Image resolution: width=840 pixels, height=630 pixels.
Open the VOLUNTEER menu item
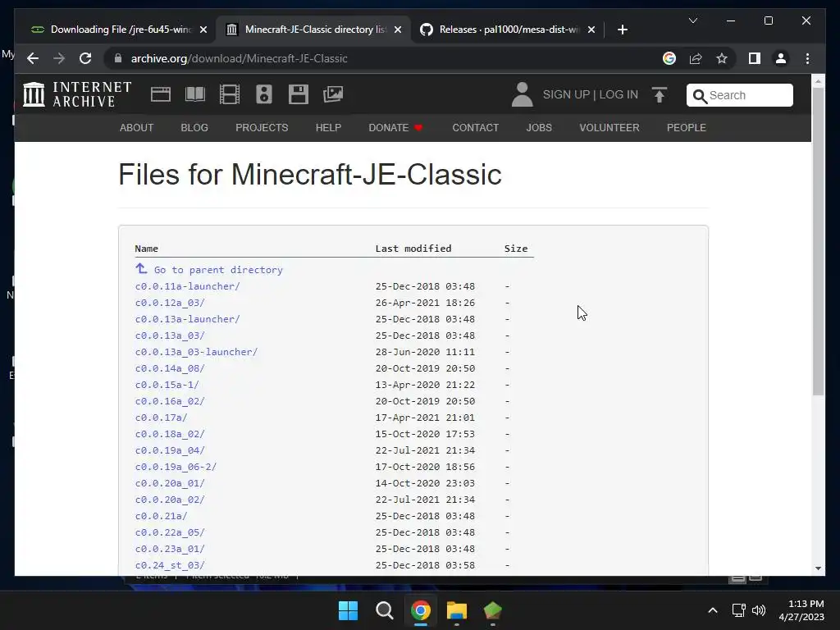609,128
